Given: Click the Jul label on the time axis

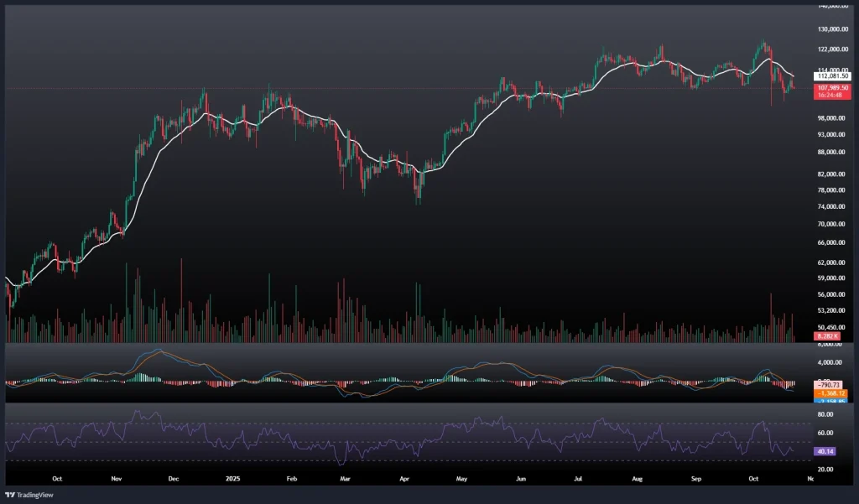Looking at the screenshot, I should [578, 479].
